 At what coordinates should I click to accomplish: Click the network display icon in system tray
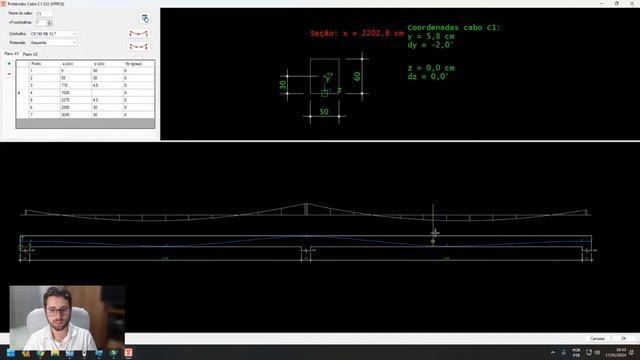[589, 352]
